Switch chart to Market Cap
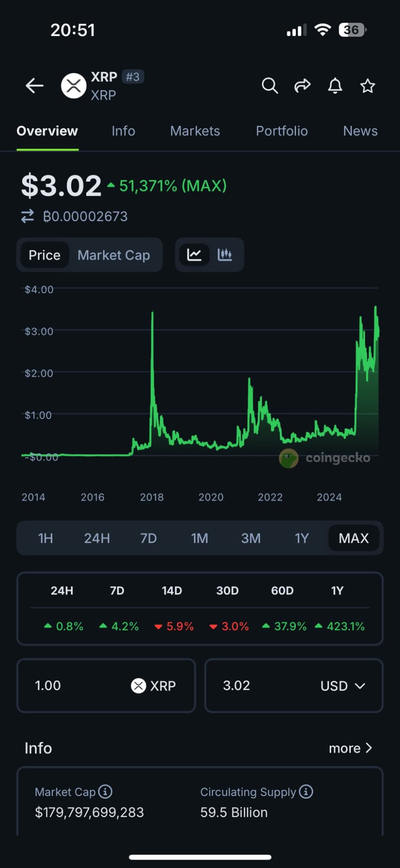Viewport: 400px width, 868px height. tap(114, 255)
